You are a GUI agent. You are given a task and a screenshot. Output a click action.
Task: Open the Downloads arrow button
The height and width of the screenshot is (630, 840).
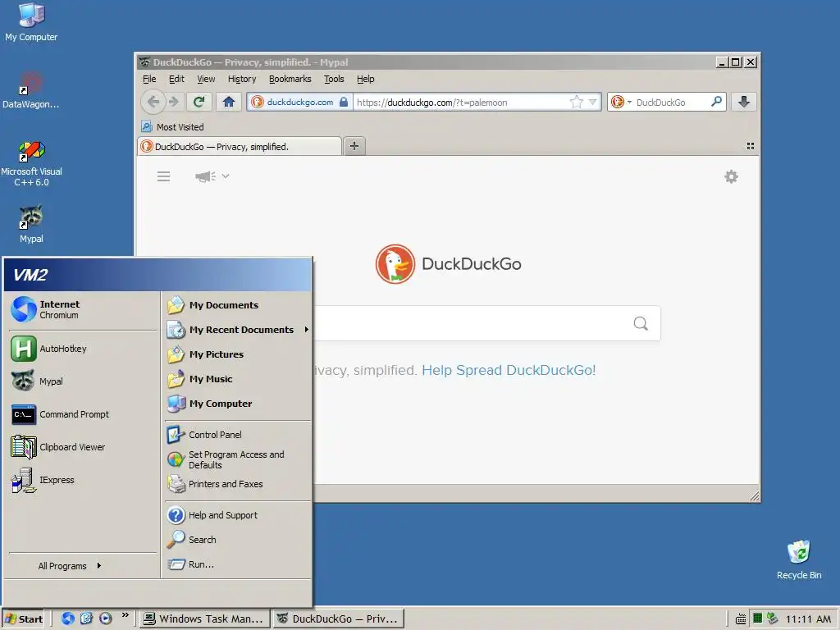[x=743, y=102]
